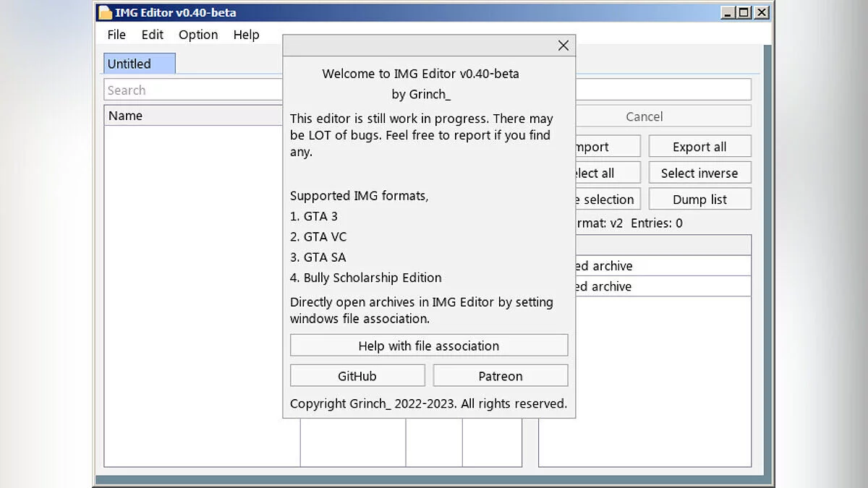The height and width of the screenshot is (488, 868).
Task: Click the partially hidden Select all button
Action: (x=608, y=173)
